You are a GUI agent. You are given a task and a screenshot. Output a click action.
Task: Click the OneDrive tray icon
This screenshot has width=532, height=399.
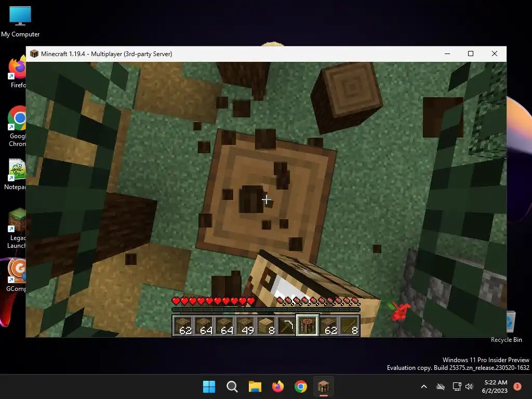441,387
